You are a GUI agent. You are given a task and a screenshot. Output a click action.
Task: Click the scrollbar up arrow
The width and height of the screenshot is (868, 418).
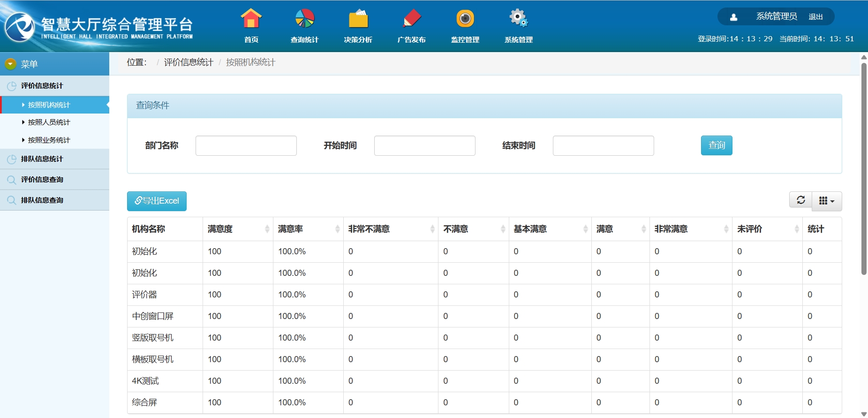(864, 57)
